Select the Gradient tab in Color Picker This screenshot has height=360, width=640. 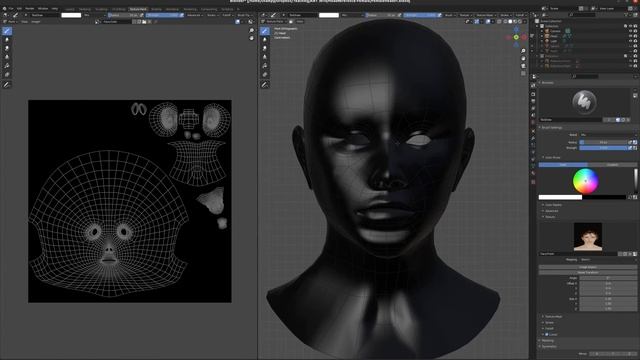click(x=612, y=165)
